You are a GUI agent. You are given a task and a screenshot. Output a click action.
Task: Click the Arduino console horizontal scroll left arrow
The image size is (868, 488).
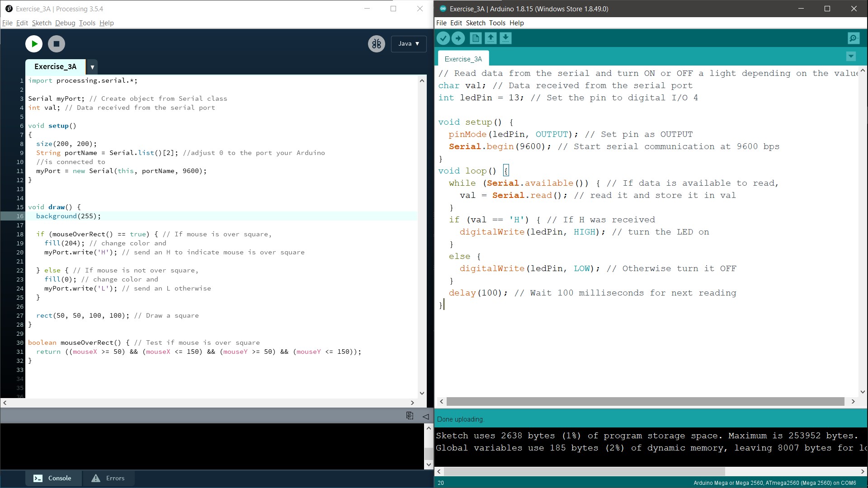coord(439,471)
